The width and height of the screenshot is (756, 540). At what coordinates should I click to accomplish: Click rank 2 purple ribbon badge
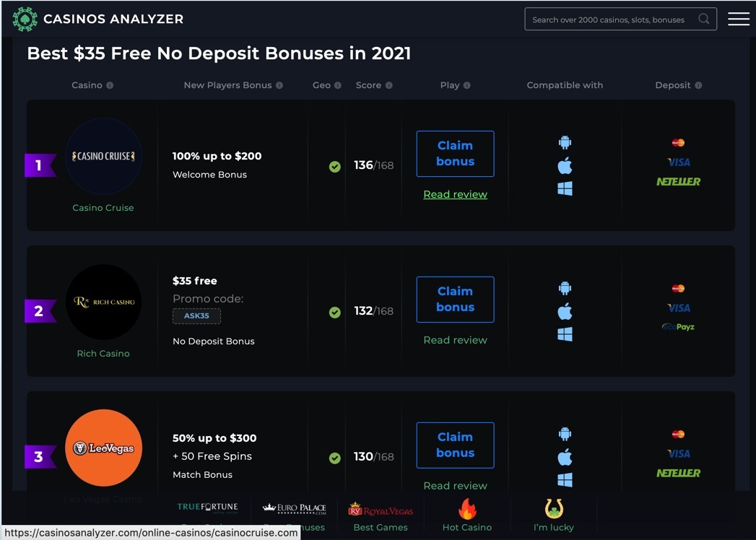(x=40, y=311)
